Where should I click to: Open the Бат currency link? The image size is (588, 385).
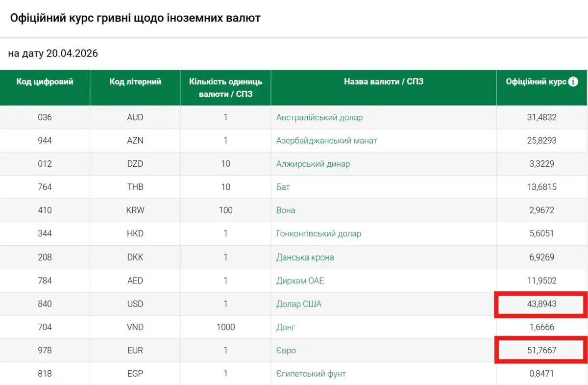click(283, 187)
